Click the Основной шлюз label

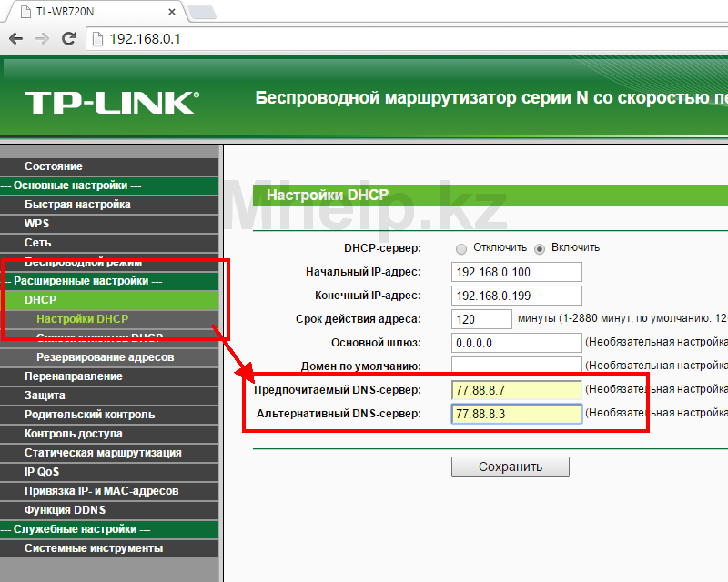(376, 343)
